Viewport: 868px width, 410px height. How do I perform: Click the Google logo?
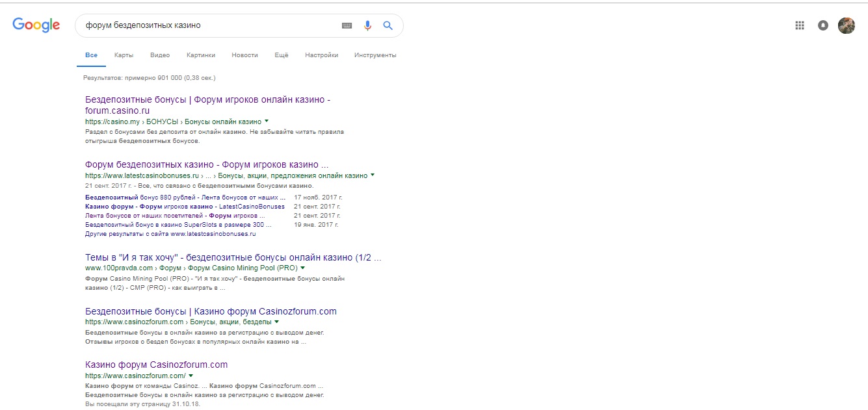pos(36,25)
